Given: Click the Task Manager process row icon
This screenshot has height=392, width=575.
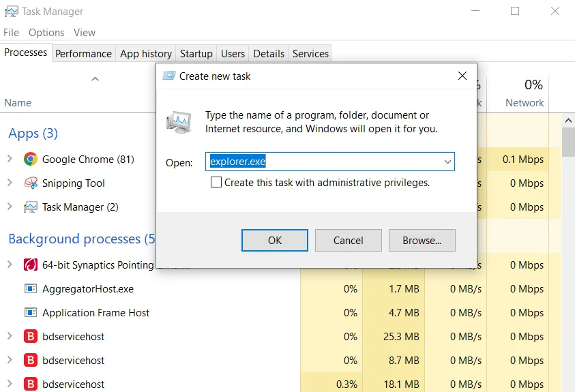Looking at the screenshot, I should [x=31, y=207].
